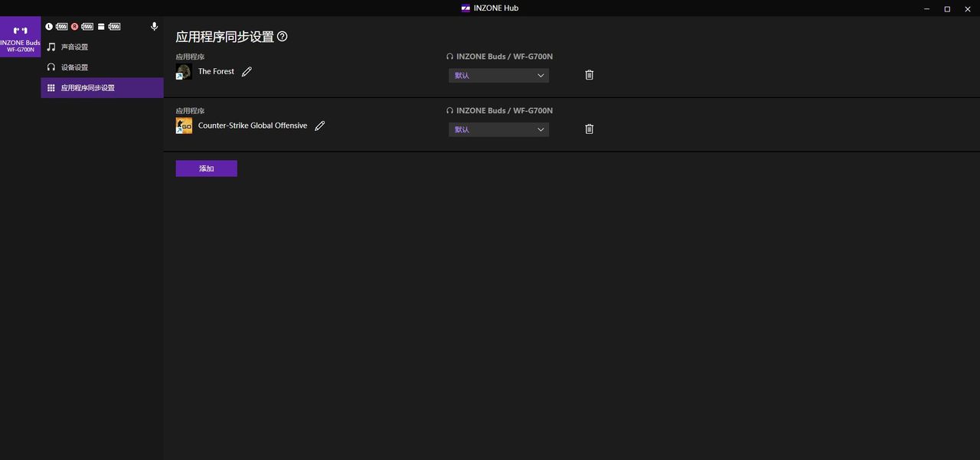The image size is (980, 460).
Task: Click the INZONE Hub logo in title bar
Action: click(465, 8)
